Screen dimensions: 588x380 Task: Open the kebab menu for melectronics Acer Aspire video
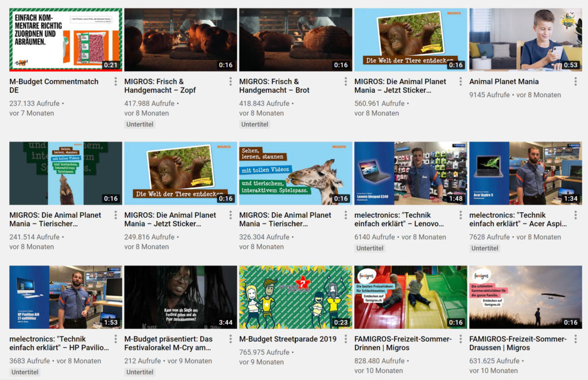pos(575,215)
